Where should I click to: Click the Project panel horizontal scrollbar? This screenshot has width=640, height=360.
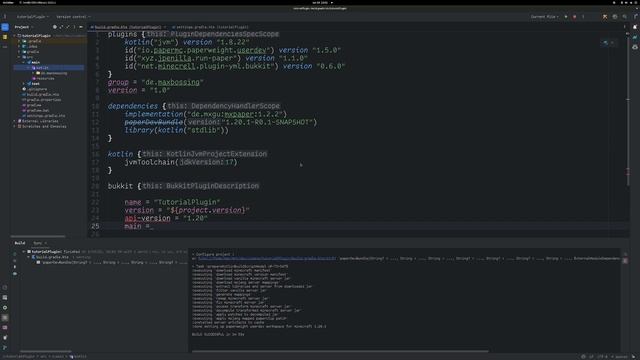[38, 236]
